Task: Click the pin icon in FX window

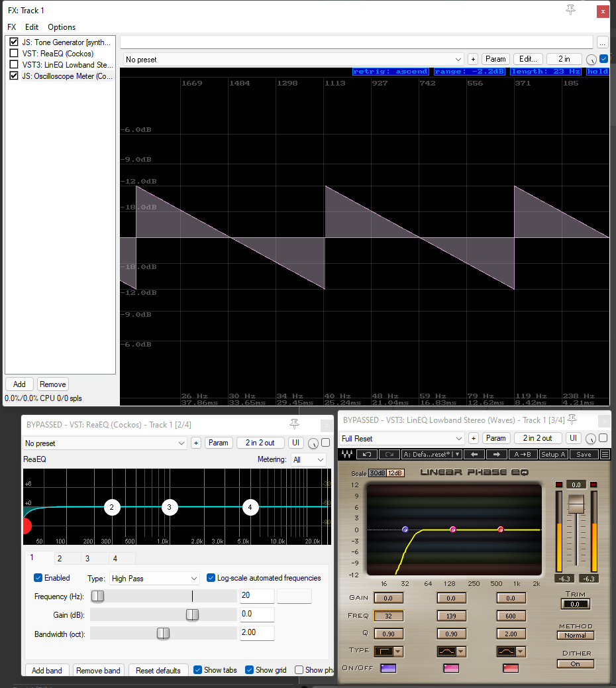Action: click(570, 10)
